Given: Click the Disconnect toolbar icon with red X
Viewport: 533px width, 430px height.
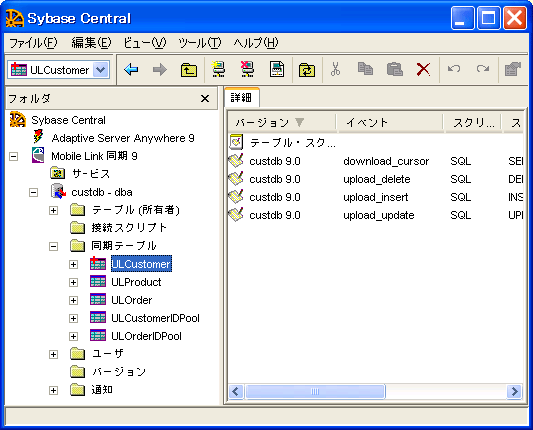Looking at the screenshot, I should click(x=247, y=69).
